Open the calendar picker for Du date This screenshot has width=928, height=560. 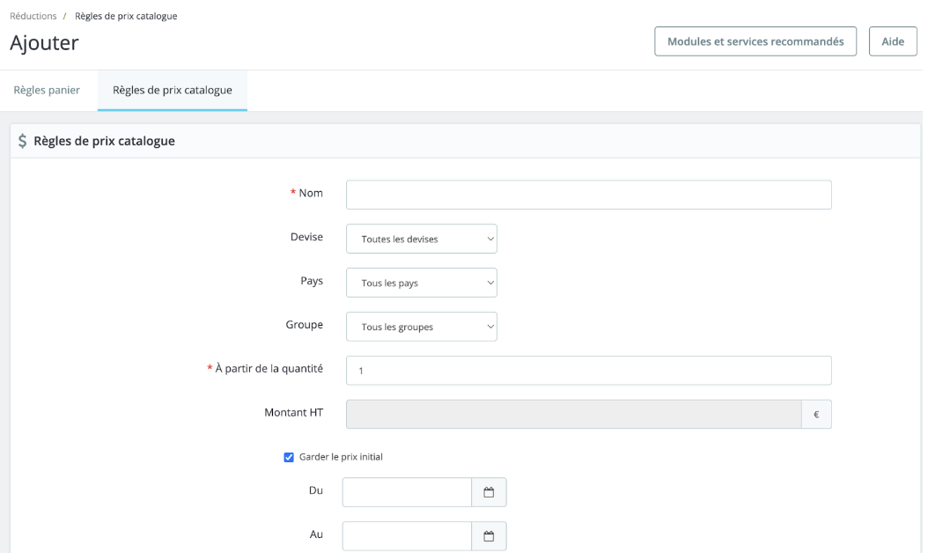point(489,492)
